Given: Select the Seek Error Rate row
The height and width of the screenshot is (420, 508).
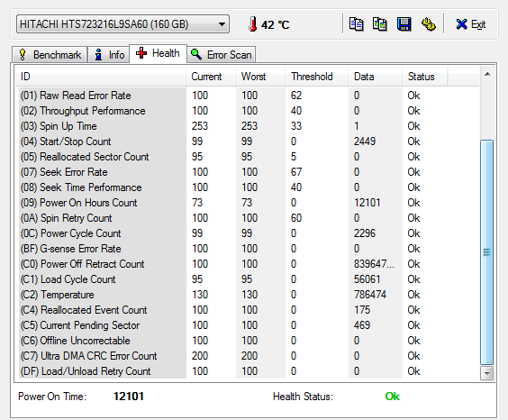Looking at the screenshot, I should pos(247,172).
